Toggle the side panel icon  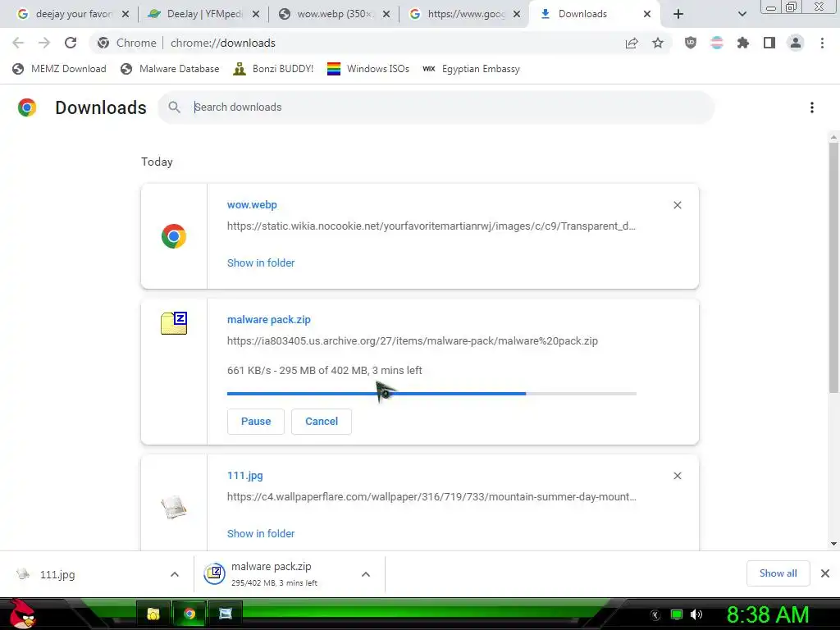(769, 43)
